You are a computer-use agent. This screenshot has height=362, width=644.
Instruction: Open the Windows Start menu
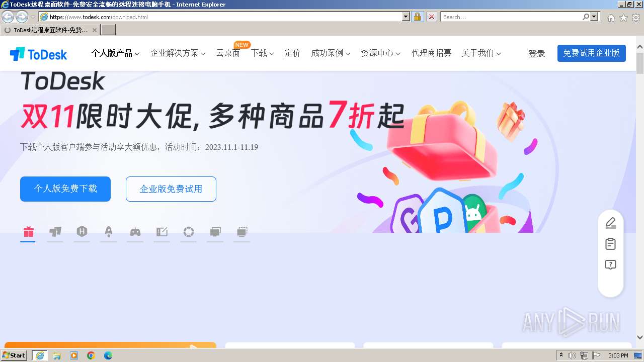[x=14, y=355]
